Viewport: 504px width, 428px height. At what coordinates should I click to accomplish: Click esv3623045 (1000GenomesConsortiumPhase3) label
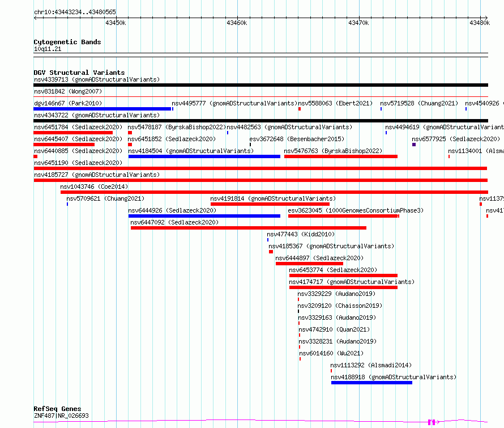[356, 210]
